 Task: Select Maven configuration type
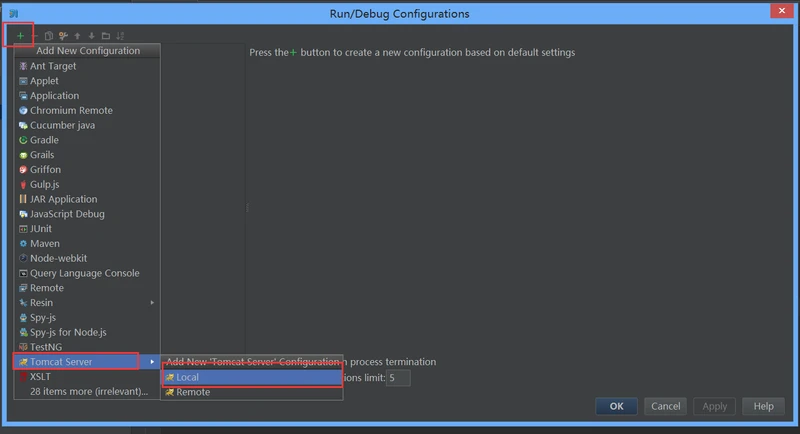coord(87,243)
